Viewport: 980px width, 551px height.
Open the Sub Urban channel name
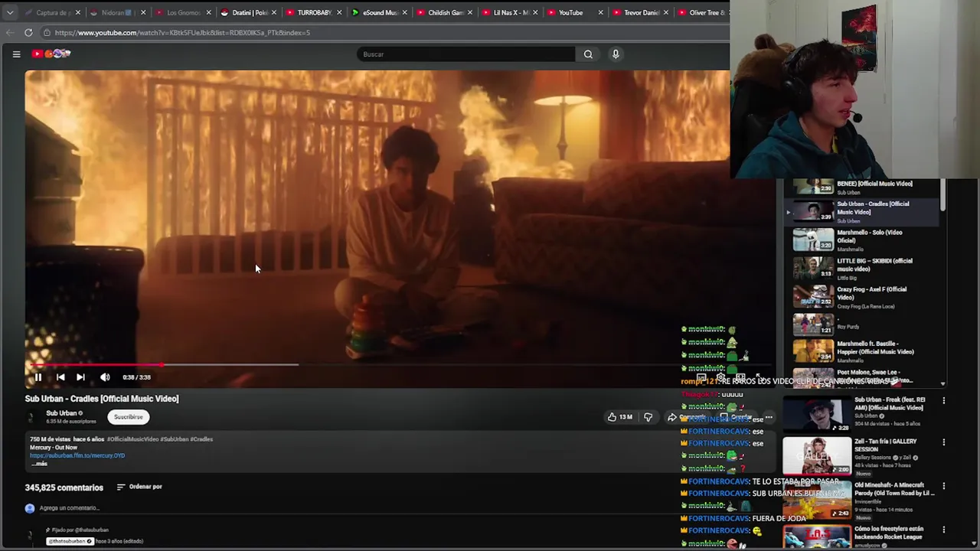(61, 413)
